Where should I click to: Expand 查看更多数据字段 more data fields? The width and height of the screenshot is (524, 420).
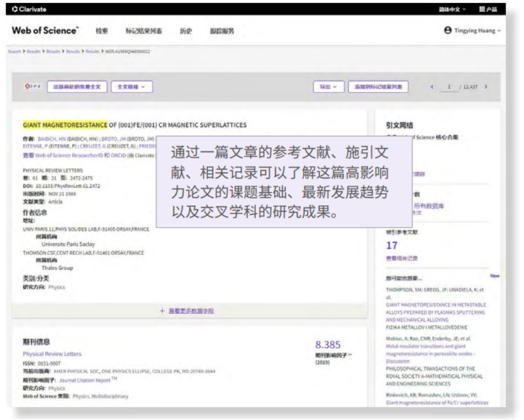pos(187,311)
